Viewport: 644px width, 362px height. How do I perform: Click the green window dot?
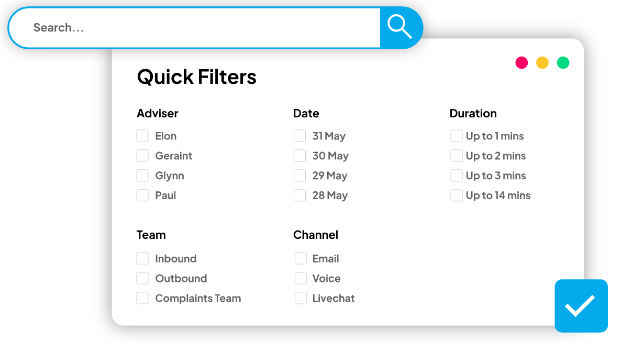tap(563, 63)
